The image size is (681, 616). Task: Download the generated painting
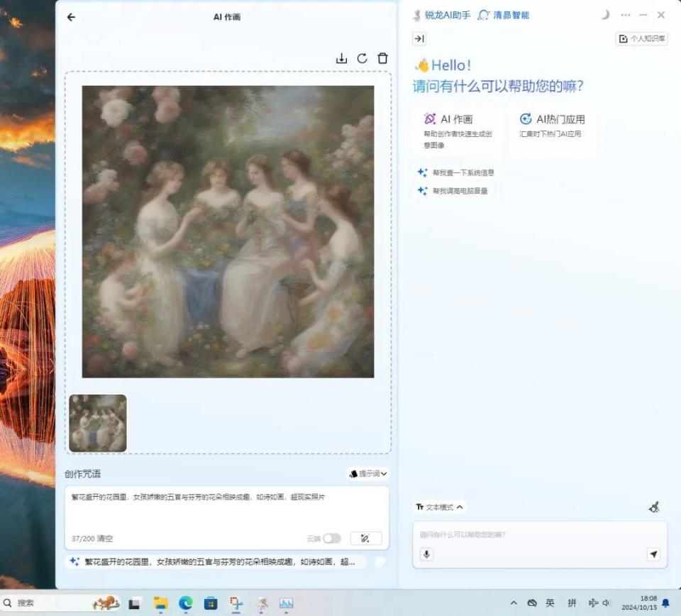click(341, 58)
